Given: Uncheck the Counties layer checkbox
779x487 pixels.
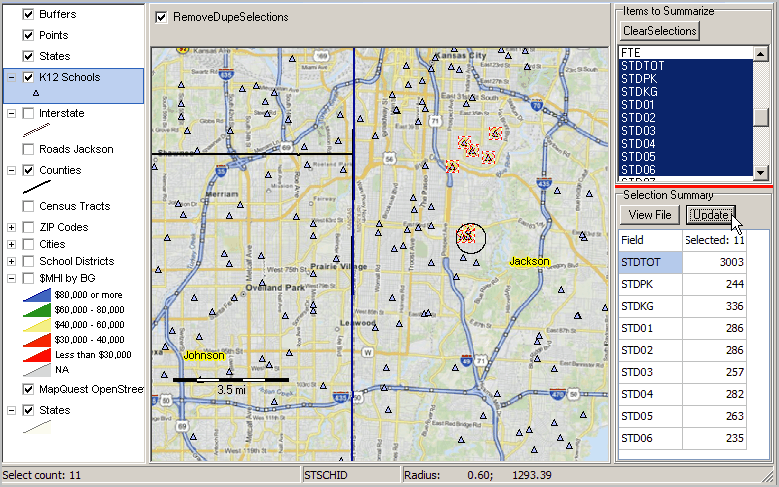Looking at the screenshot, I should pos(28,170).
